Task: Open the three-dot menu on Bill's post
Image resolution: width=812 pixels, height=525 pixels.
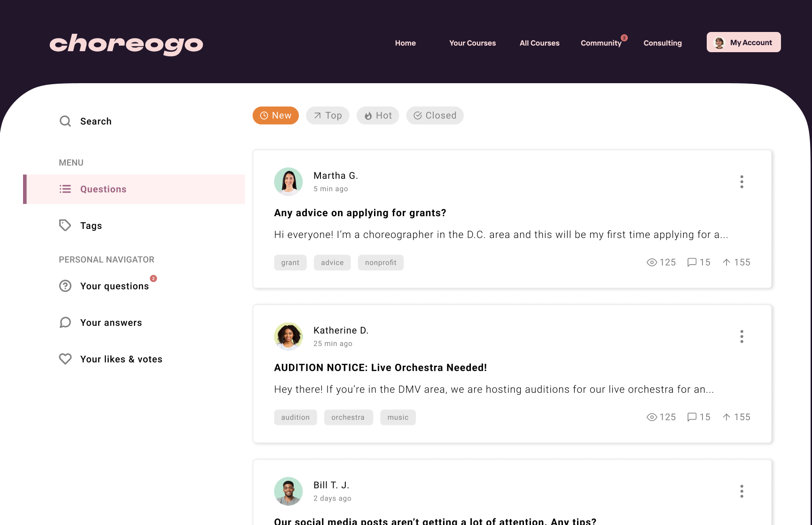Action: pyautogui.click(x=742, y=491)
